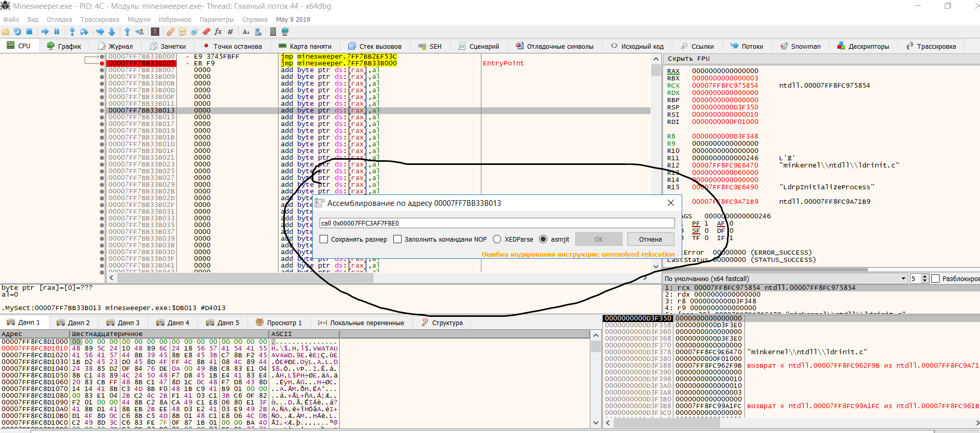Screen dimensions: 980x433
Task: Click the disassembly horizontal scrollbar thumb
Action: 245,278
